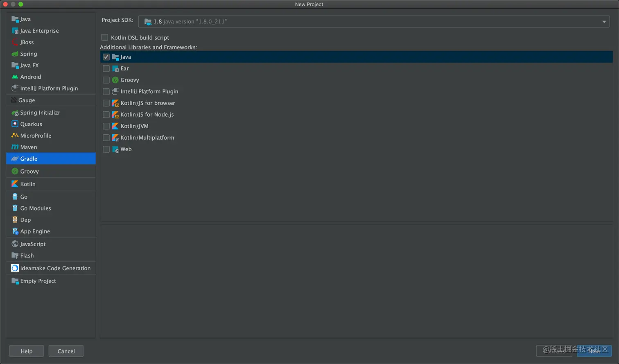This screenshot has width=619, height=364.
Task: Select the Java project type icon
Action: [15, 19]
